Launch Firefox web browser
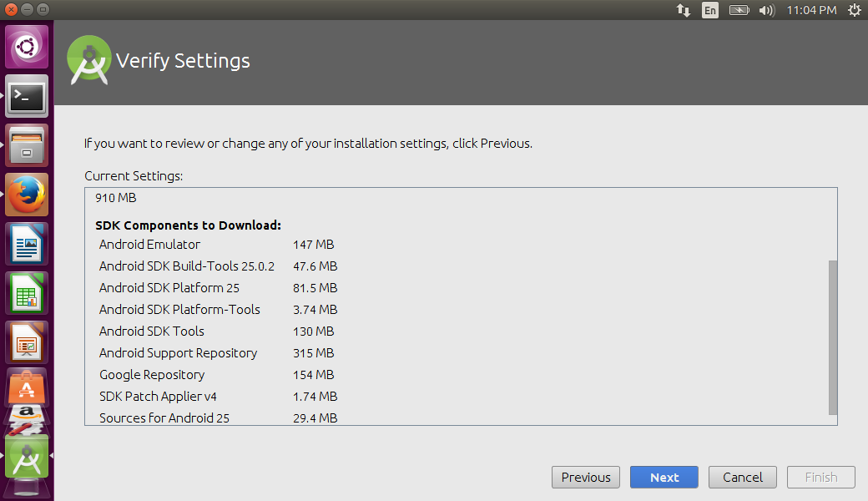This screenshot has height=501, width=868. 27,195
